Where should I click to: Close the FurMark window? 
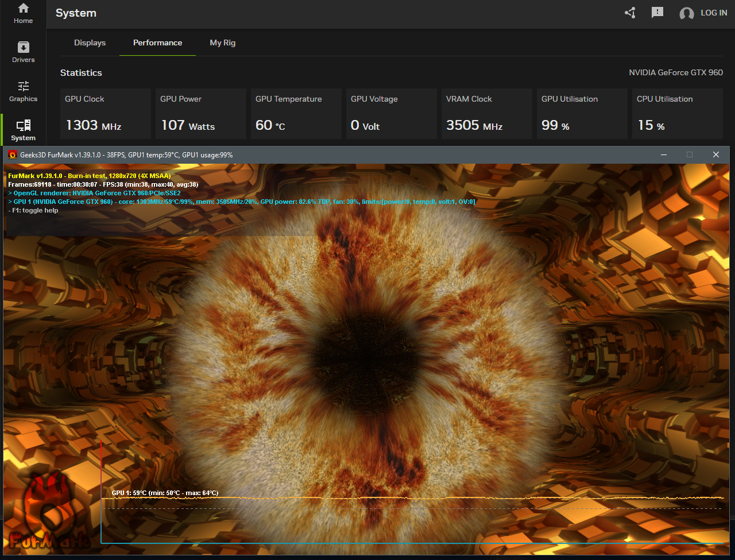tap(716, 155)
